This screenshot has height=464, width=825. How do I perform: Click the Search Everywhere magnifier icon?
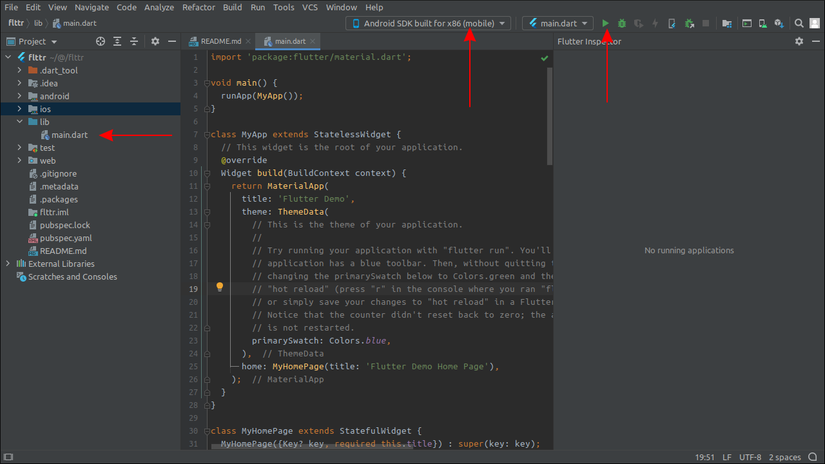click(799, 23)
